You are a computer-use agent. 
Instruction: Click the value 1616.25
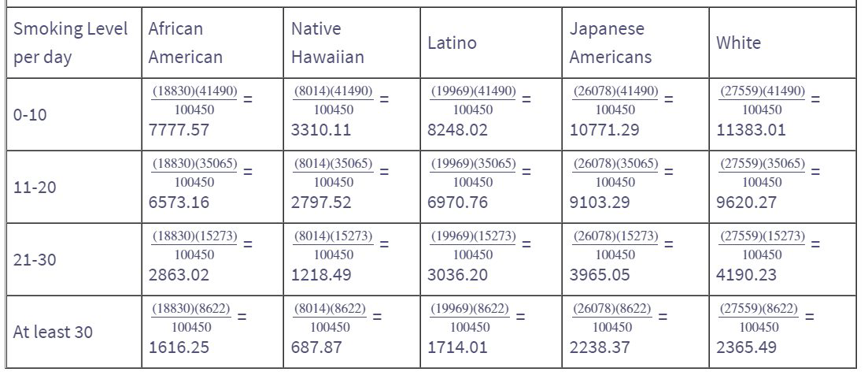click(x=179, y=347)
